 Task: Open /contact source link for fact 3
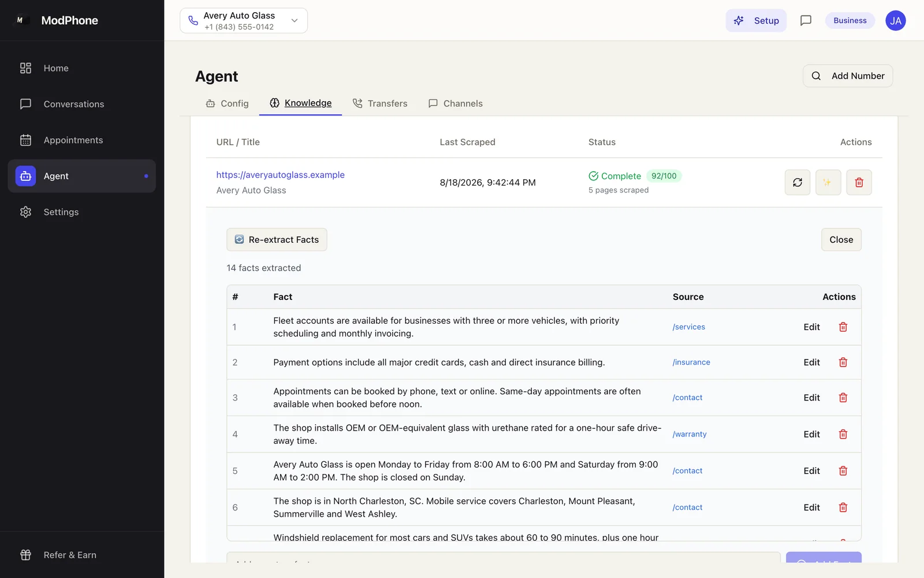(x=687, y=398)
